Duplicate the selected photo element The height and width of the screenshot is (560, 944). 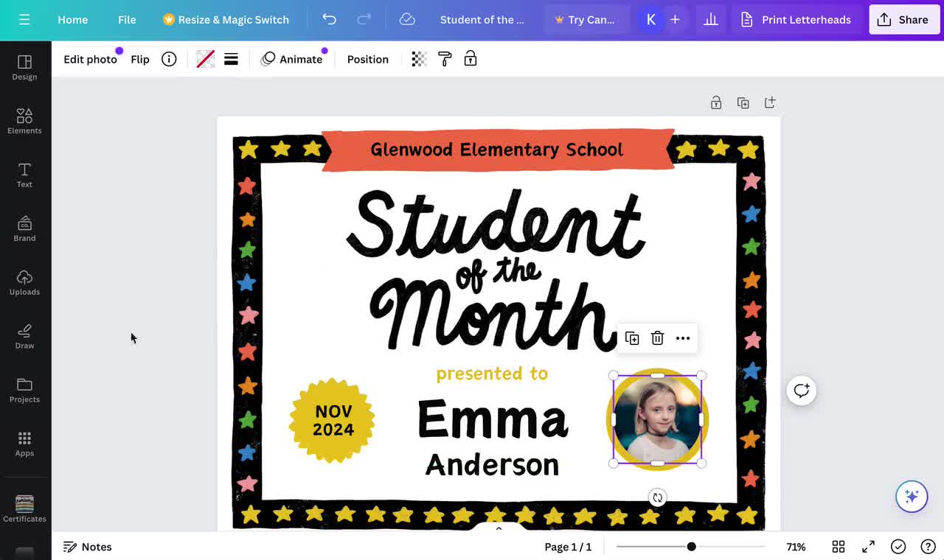632,337
